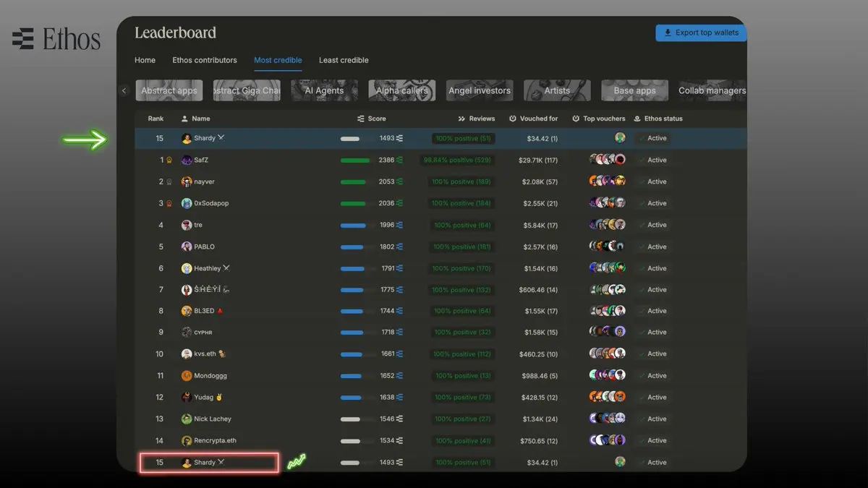The height and width of the screenshot is (488, 868).
Task: Open SafZ's top vouchers avatar stack
Action: click(x=608, y=160)
